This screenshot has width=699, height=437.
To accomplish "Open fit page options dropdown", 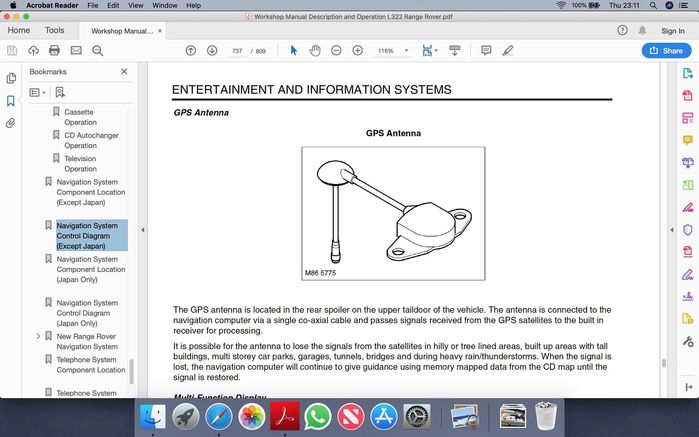I will (x=430, y=50).
